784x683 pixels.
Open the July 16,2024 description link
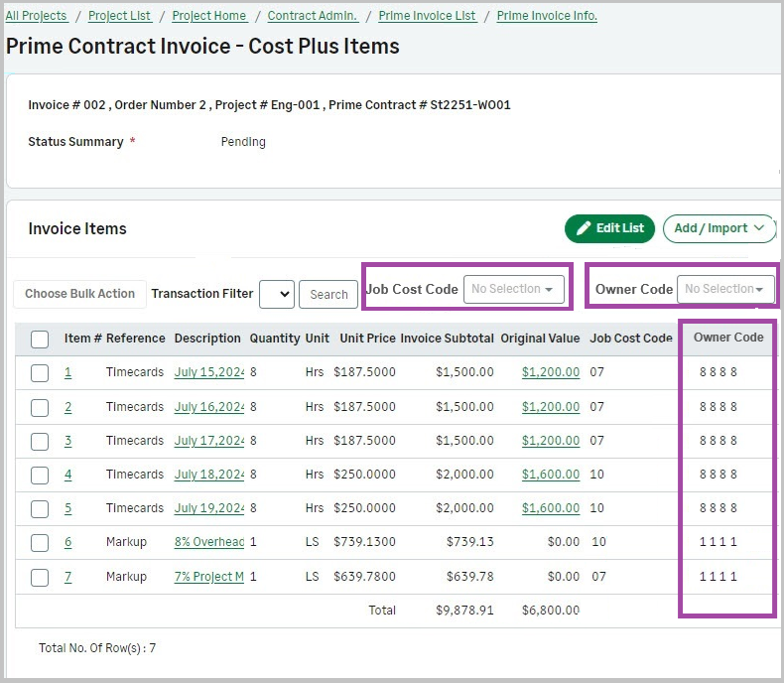click(209, 407)
